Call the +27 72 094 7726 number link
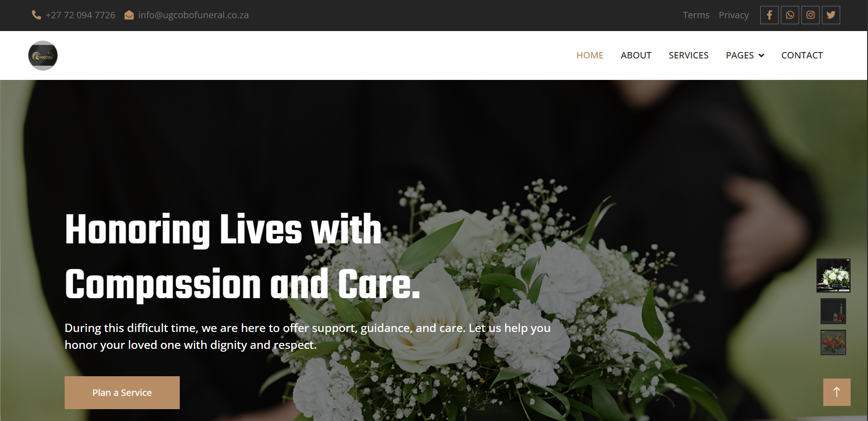 (80, 15)
